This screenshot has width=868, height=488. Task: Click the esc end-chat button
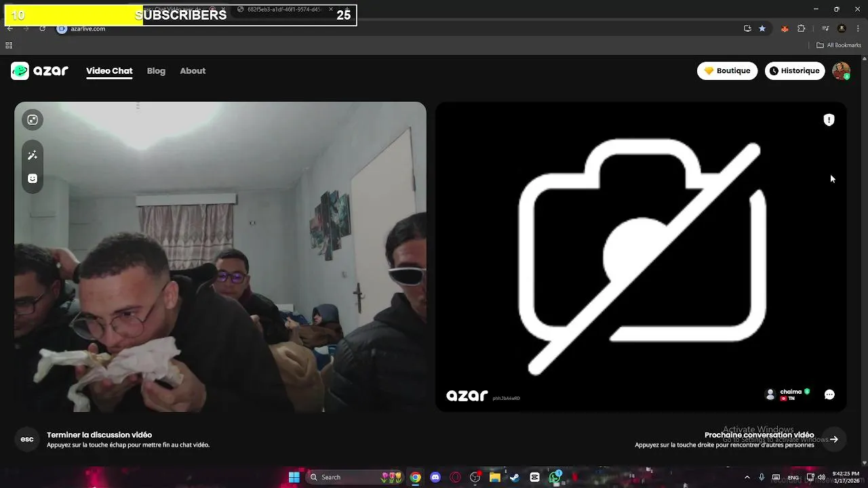pos(27,439)
